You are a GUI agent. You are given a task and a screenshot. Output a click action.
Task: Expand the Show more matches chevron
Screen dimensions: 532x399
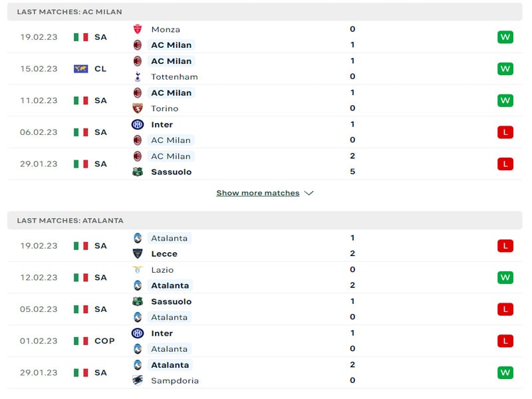[309, 193]
